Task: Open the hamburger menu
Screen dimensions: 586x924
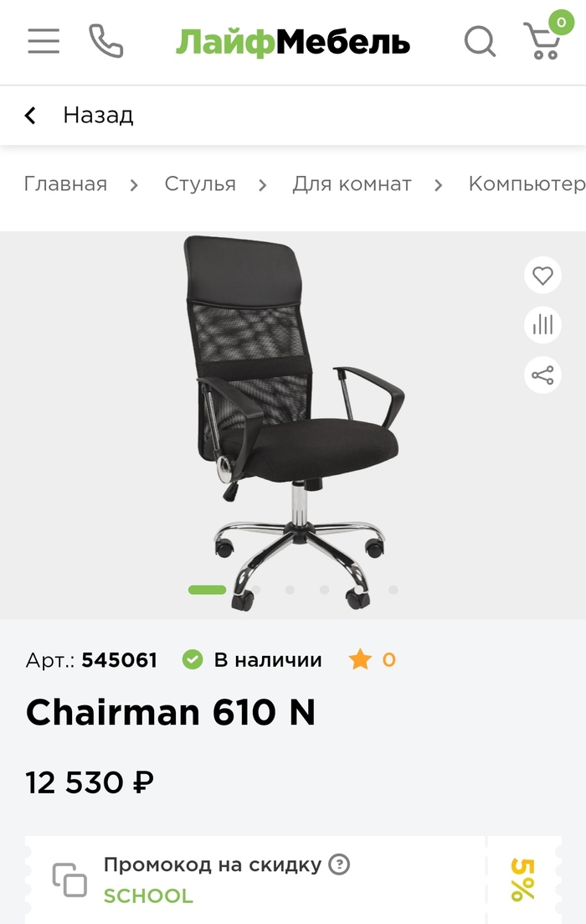Action: [x=44, y=41]
